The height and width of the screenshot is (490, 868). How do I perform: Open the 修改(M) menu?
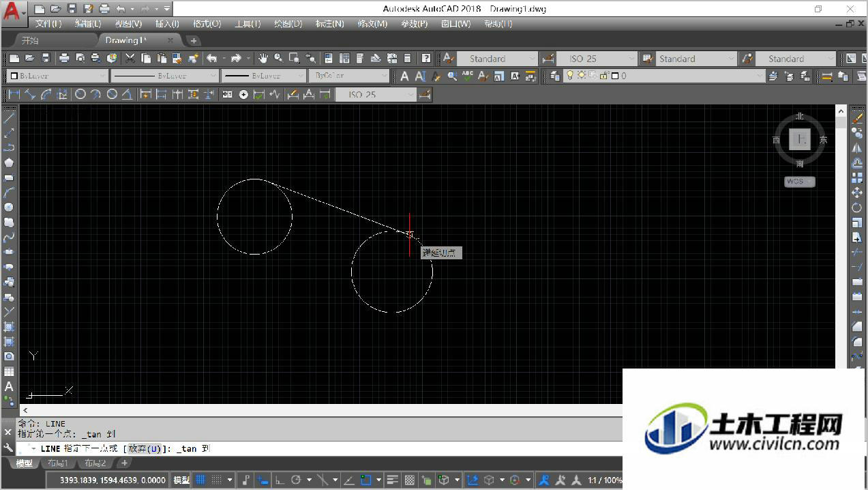click(372, 24)
